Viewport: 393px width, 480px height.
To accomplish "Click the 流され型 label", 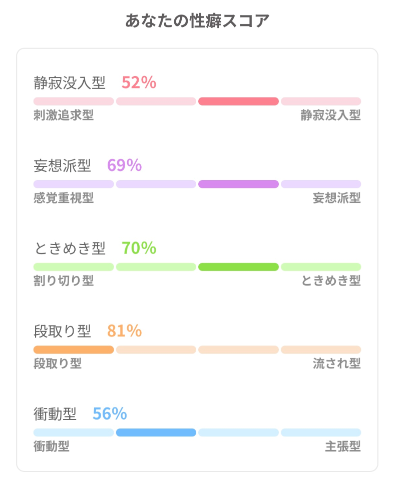I will (337, 363).
